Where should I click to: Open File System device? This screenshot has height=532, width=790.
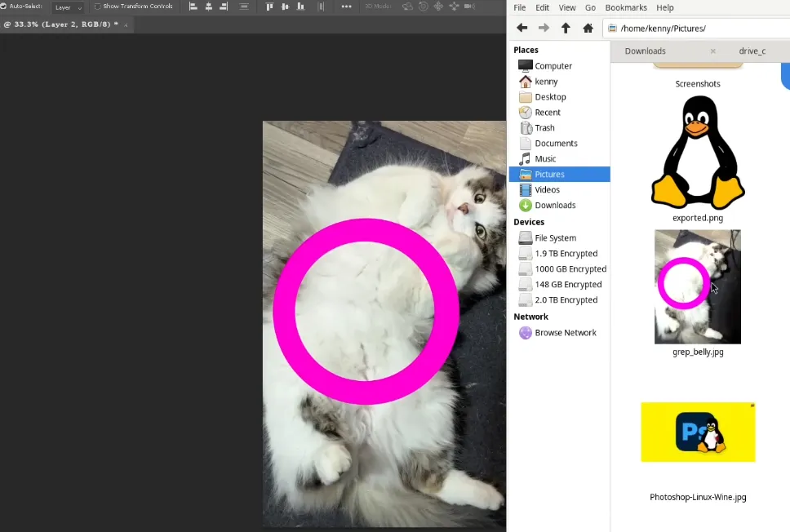pos(559,237)
